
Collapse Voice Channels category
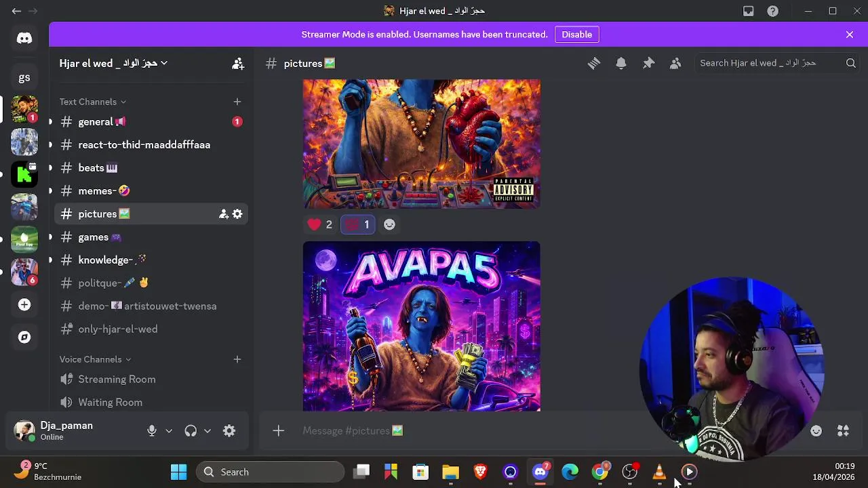(96, 359)
